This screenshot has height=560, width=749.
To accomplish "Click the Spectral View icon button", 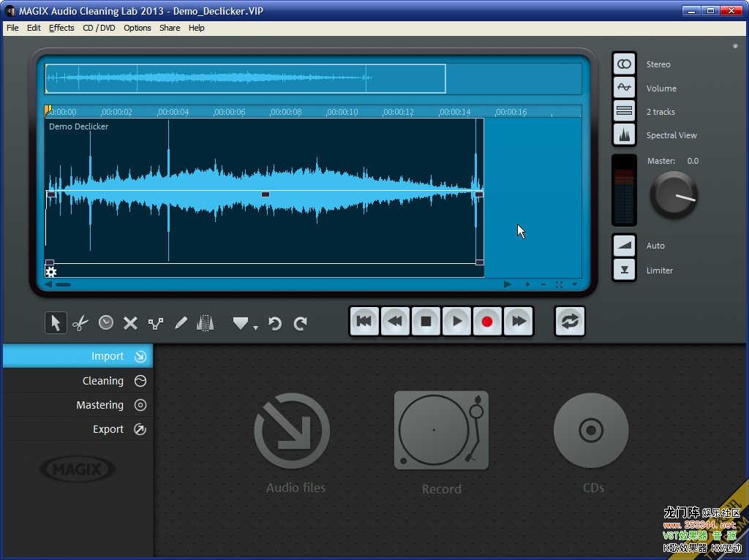I will pyautogui.click(x=624, y=135).
